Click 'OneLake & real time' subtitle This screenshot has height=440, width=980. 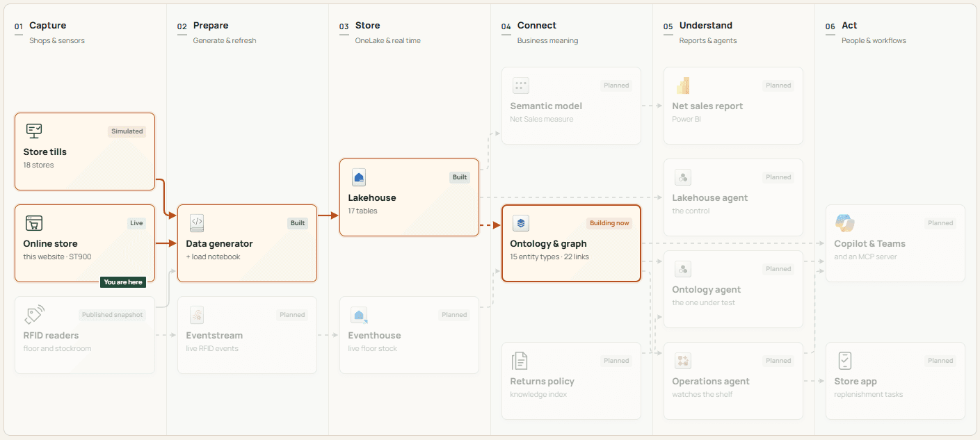tap(388, 40)
